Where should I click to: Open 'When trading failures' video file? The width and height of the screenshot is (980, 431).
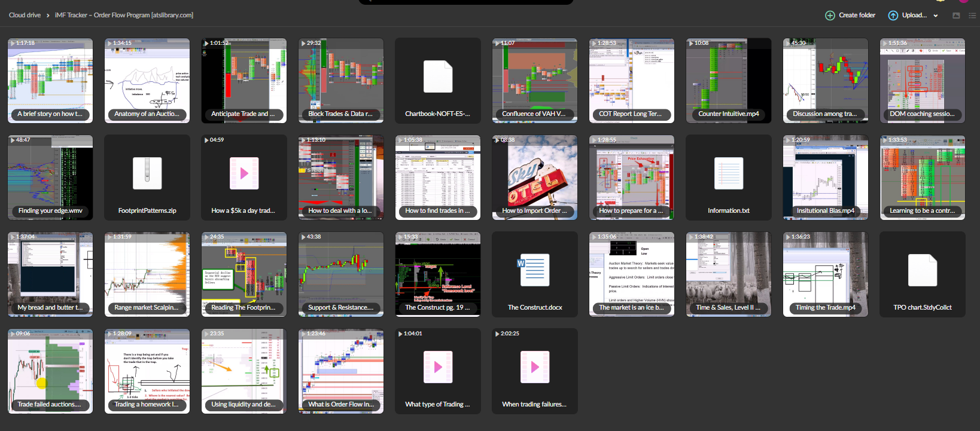[x=535, y=367]
